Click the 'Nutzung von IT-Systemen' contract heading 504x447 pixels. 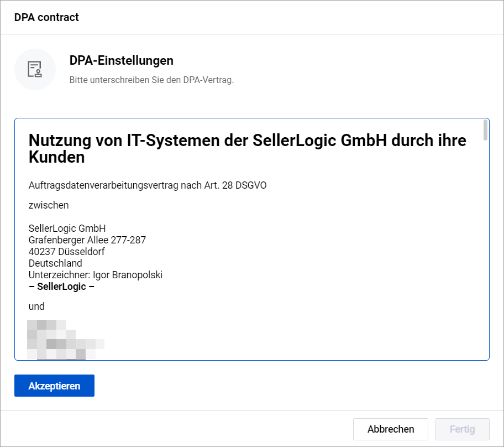[x=247, y=149]
